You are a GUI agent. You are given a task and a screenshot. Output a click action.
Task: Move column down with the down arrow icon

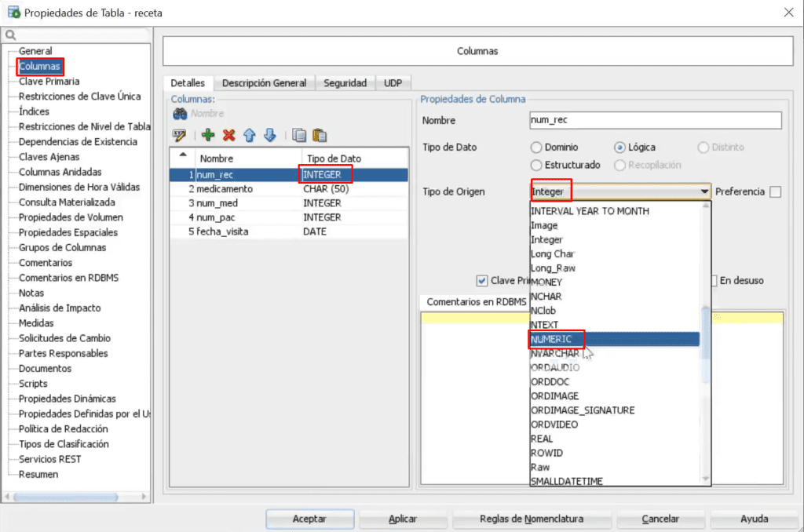point(270,135)
